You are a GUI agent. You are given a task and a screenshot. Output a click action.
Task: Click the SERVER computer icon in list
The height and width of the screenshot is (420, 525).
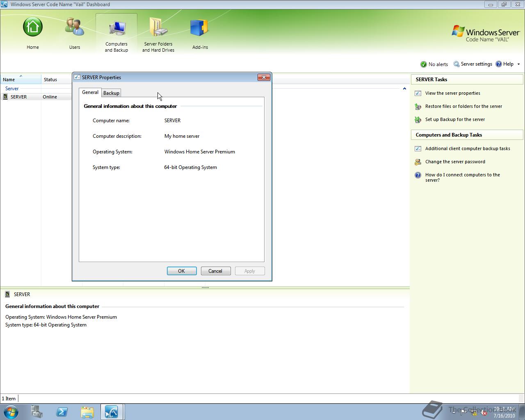pyautogui.click(x=5, y=97)
